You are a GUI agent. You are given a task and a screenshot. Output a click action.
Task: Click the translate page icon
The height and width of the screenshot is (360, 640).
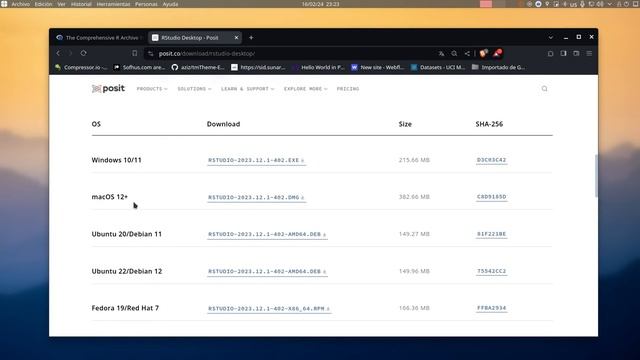[x=441, y=53]
